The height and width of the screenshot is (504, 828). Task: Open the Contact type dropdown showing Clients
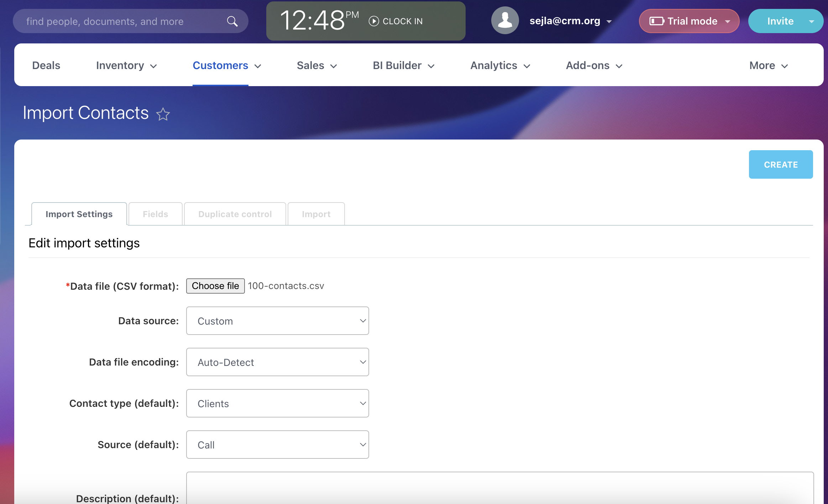(277, 403)
